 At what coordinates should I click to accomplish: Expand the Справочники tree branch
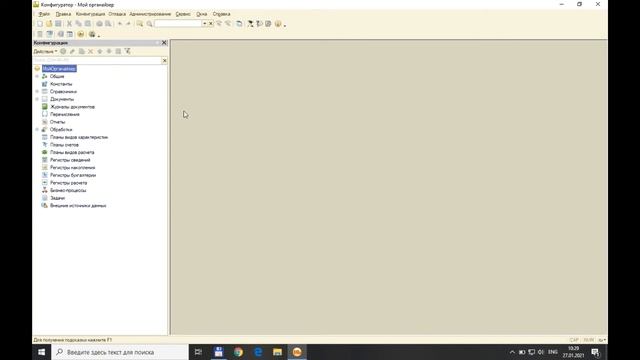coord(37,91)
